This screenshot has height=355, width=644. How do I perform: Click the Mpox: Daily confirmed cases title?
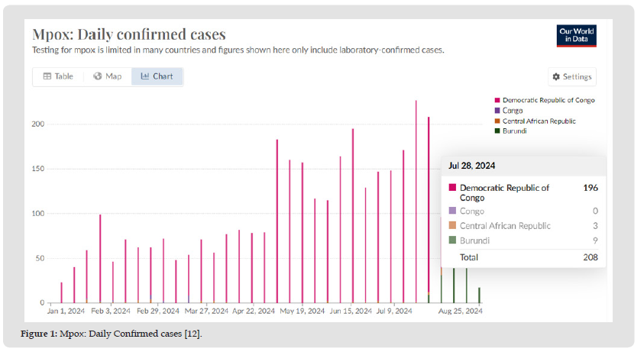[128, 34]
